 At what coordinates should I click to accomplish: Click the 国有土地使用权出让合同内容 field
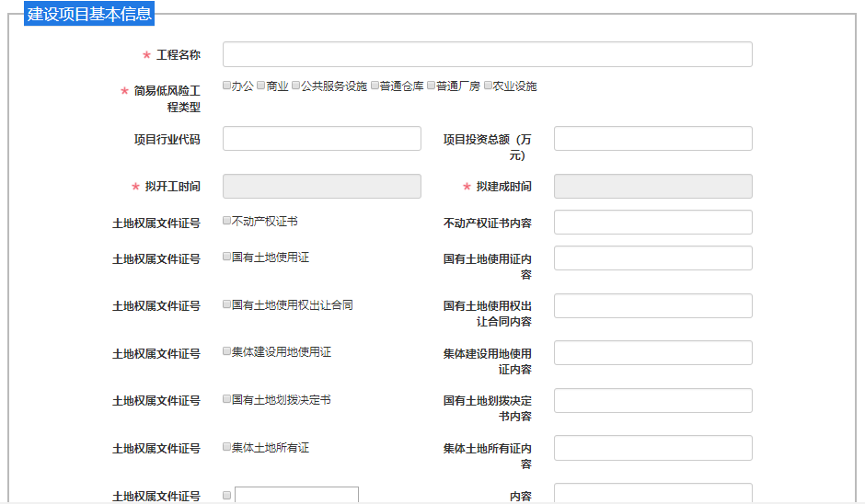653,305
